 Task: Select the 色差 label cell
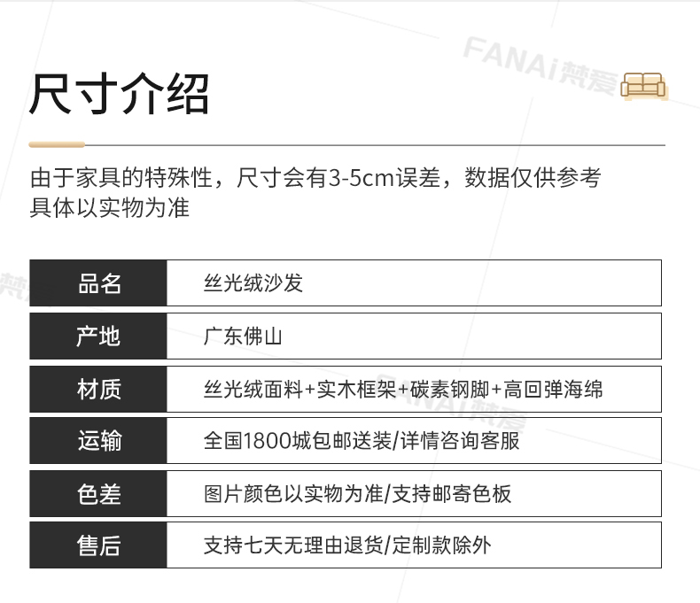tap(98, 493)
